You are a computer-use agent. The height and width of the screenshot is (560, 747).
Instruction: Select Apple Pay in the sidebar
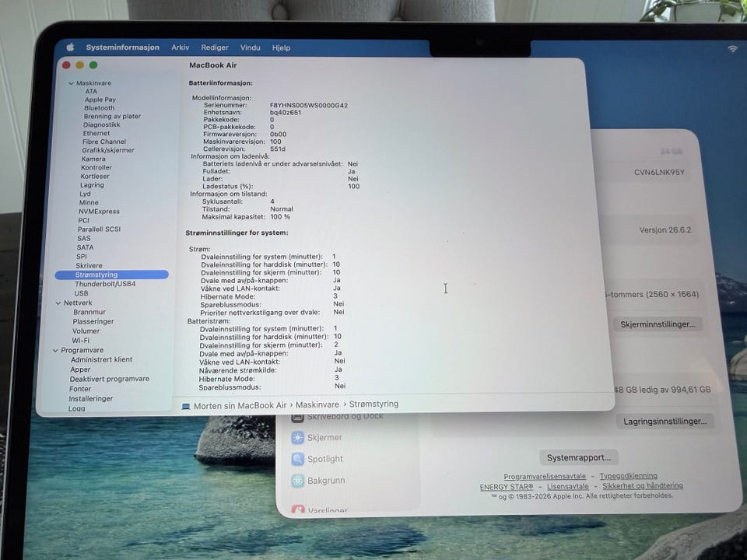(x=100, y=100)
